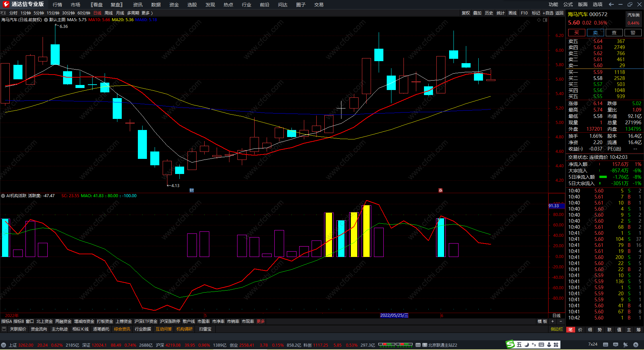This screenshot has width=644, height=350.
Task: Toggle the diamond marker icon above the chart
Action: (539, 20)
